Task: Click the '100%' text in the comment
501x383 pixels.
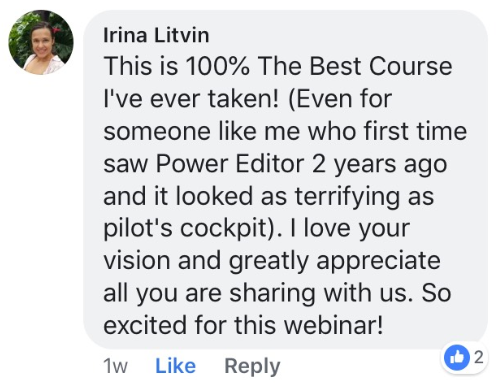Action: pos(217,66)
